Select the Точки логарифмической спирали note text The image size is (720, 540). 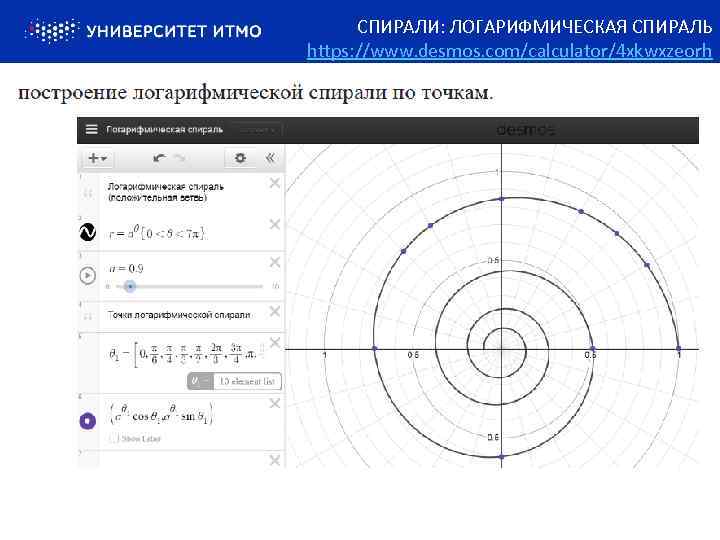click(x=179, y=315)
